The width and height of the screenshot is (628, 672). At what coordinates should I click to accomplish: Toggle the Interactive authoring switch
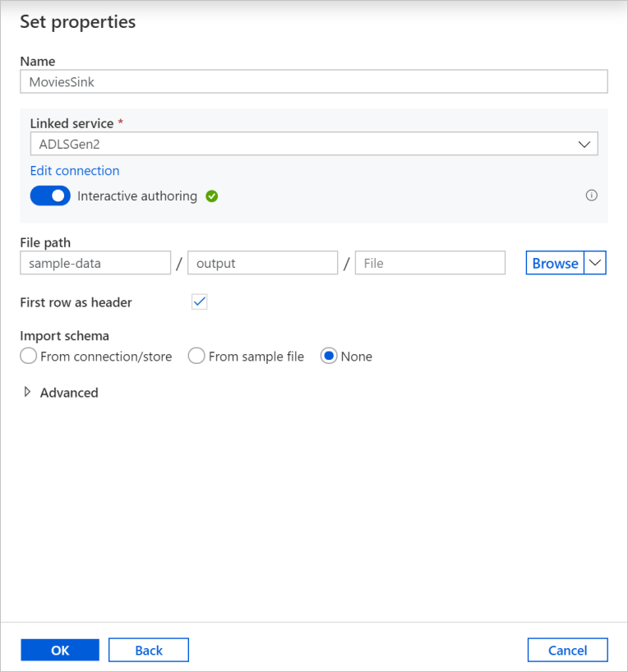coord(50,196)
